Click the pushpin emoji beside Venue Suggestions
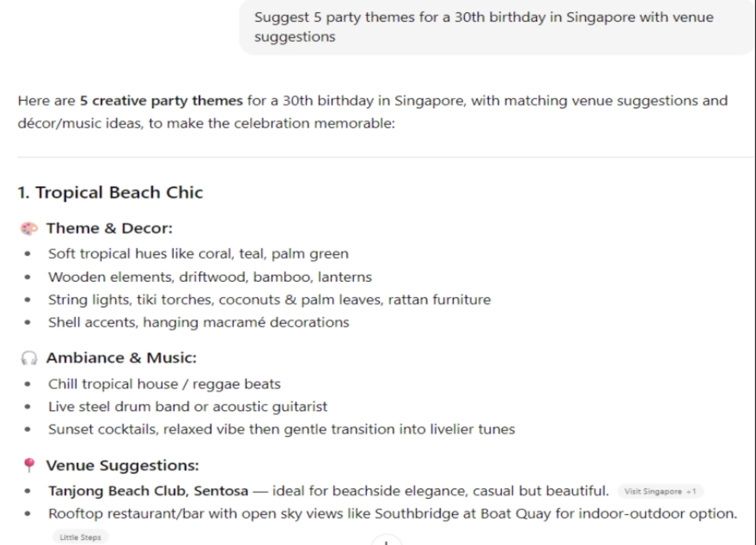 [29, 465]
